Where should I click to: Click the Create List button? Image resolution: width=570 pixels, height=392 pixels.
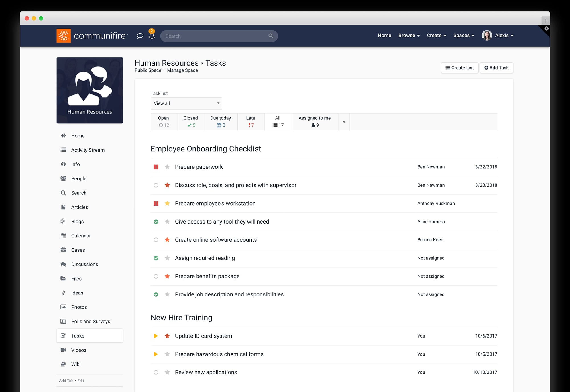(459, 68)
